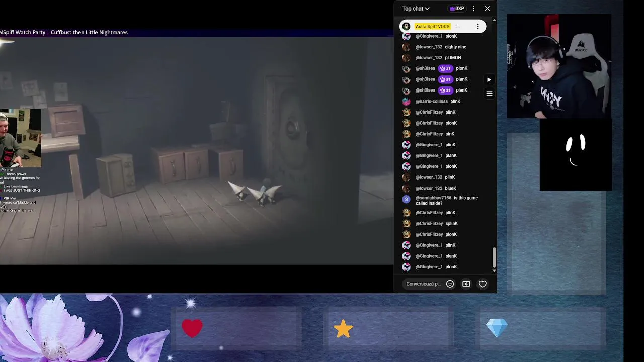Open the chat three-dot options menu
Screen dimensions: 644x362
point(473,9)
